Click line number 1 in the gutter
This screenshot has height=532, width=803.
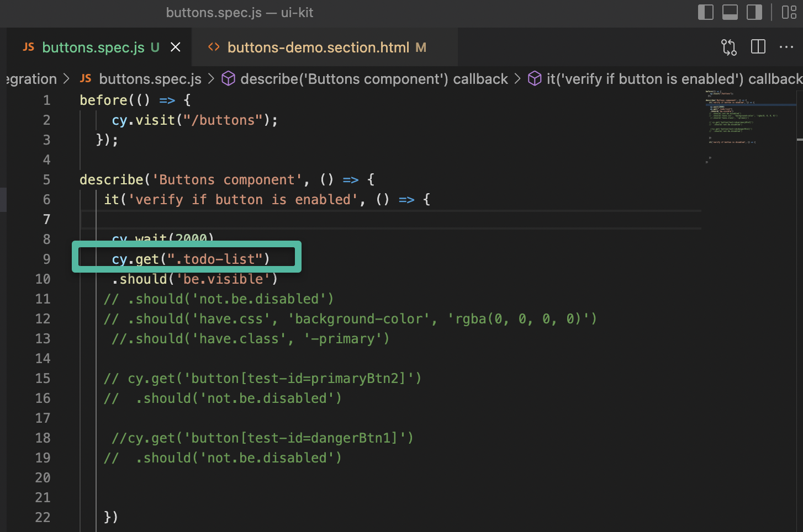point(47,100)
